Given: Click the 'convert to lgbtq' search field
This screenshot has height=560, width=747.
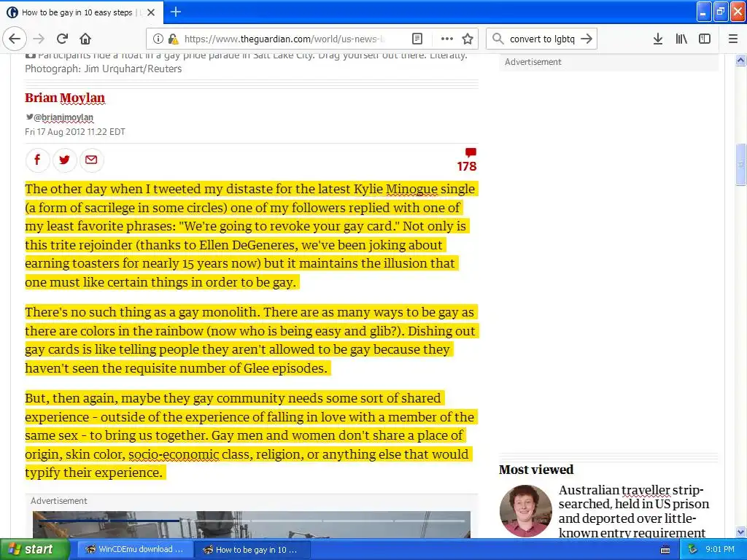Looking at the screenshot, I should (x=542, y=39).
